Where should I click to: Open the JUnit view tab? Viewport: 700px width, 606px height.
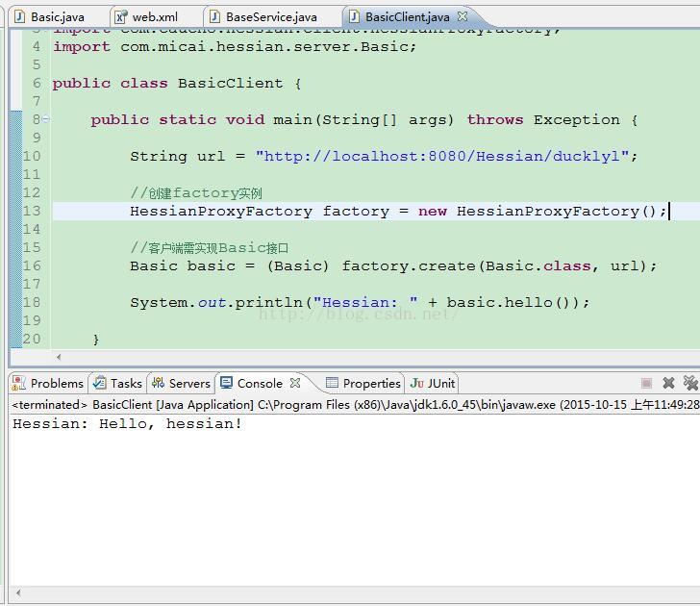point(433,383)
